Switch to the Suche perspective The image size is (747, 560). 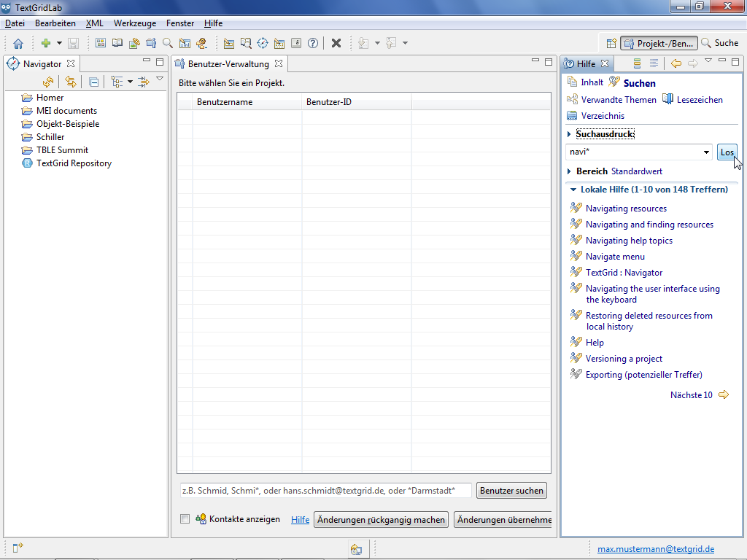(719, 43)
